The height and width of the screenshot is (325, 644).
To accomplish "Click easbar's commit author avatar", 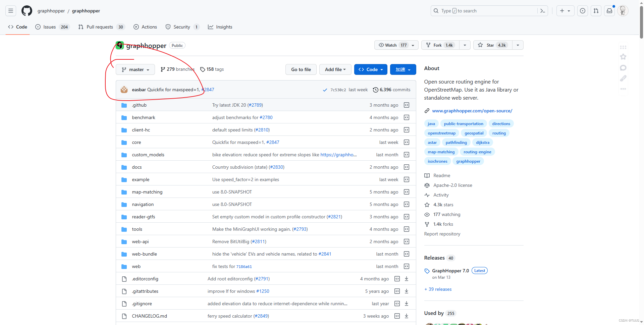I will coord(124,90).
